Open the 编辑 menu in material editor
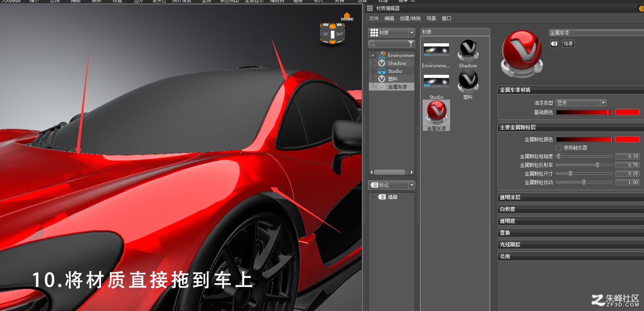Screen dimensions: 644x311 (x=389, y=19)
